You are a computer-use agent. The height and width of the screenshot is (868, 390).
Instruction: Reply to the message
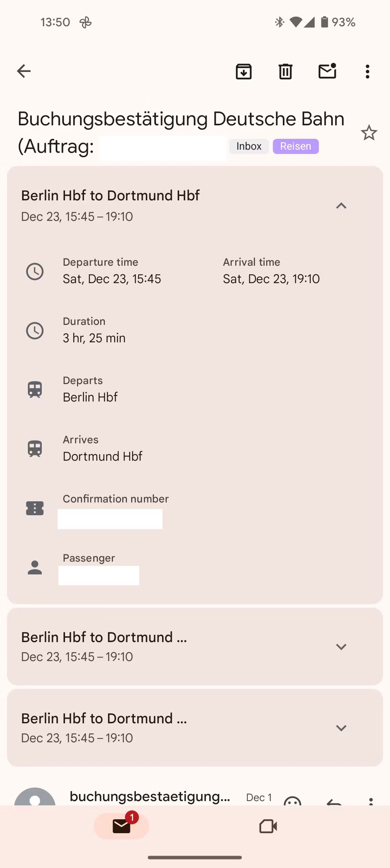pos(334,801)
